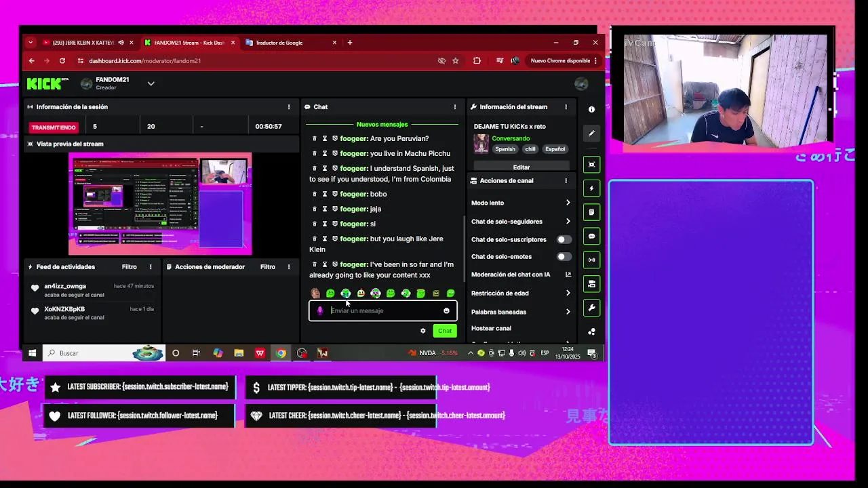Go back in browser history

(31, 61)
